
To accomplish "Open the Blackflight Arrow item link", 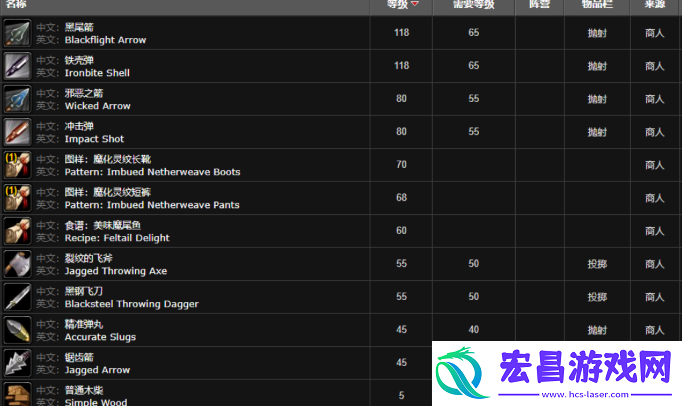I will click(105, 40).
